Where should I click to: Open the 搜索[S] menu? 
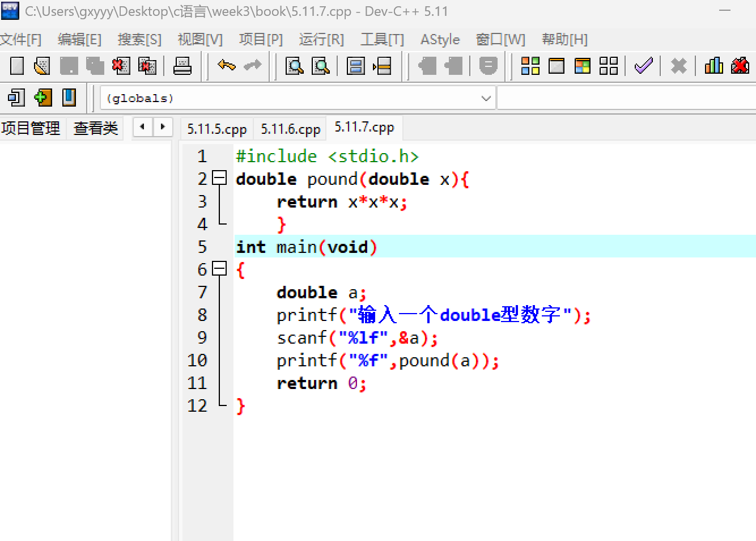[139, 40]
